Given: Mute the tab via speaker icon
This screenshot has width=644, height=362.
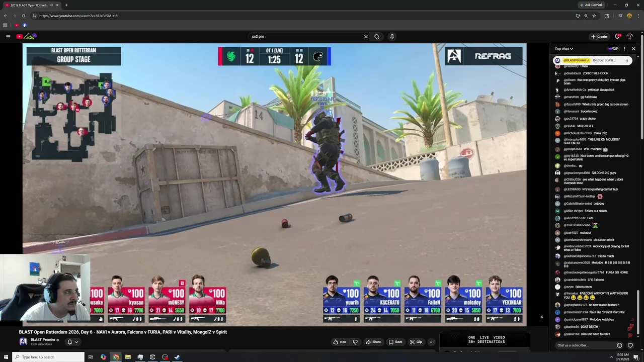Looking at the screenshot, I should (51, 5).
